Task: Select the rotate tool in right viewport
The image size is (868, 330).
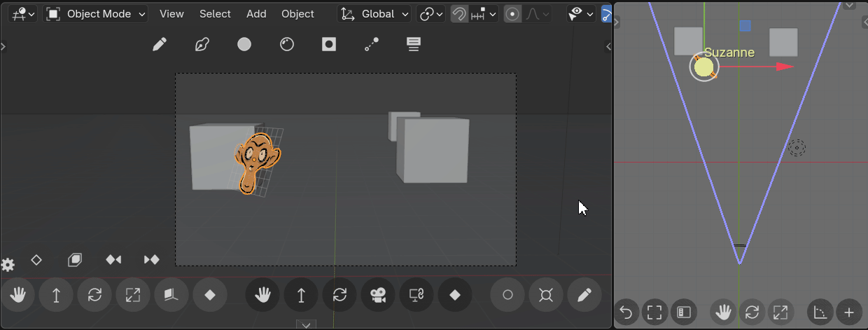Action: click(x=752, y=312)
